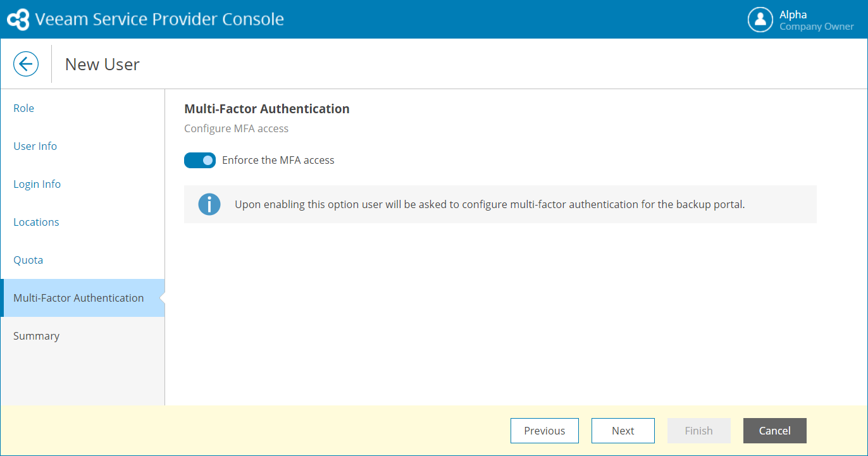The width and height of the screenshot is (868, 456).
Task: Click the blue information icon
Action: pyautogui.click(x=209, y=204)
